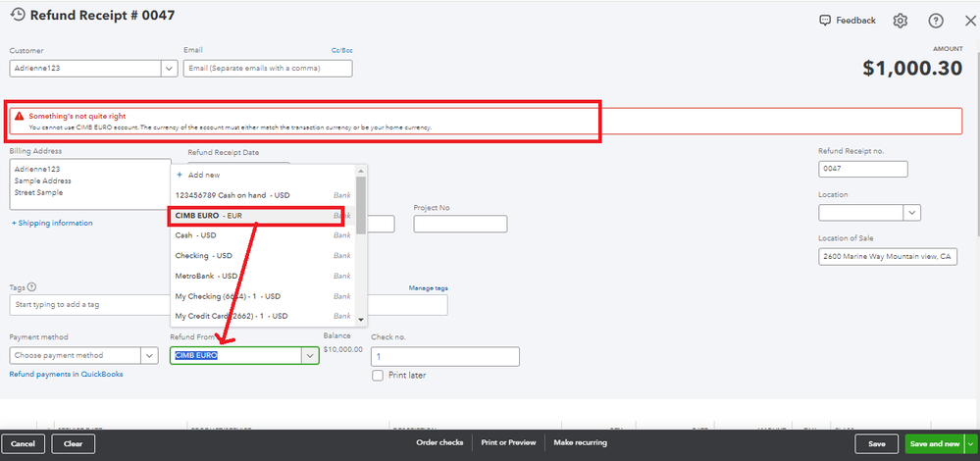
Task: Click the Refund From field CIMB EURO
Action: 236,355
